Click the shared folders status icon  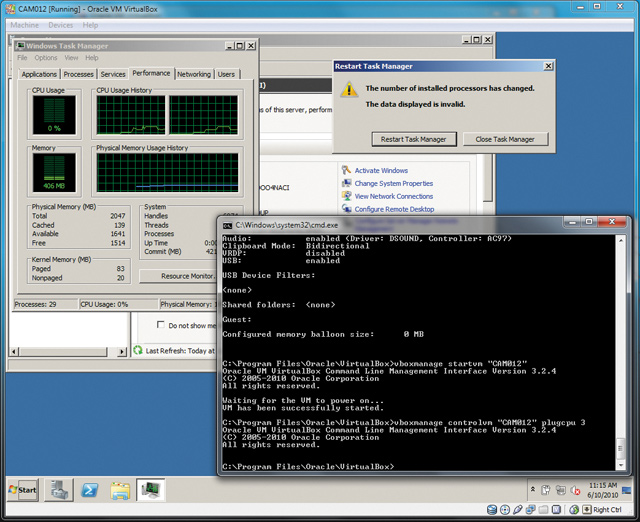[543, 509]
